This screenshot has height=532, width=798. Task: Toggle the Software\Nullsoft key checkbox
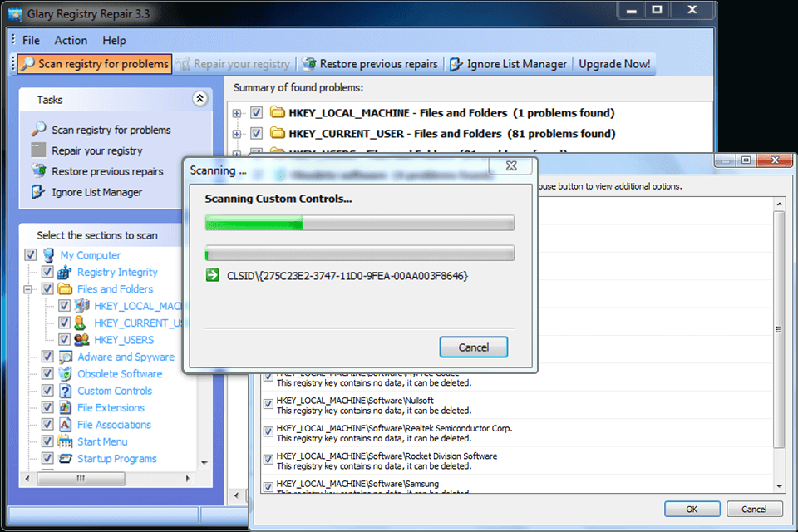tap(268, 404)
